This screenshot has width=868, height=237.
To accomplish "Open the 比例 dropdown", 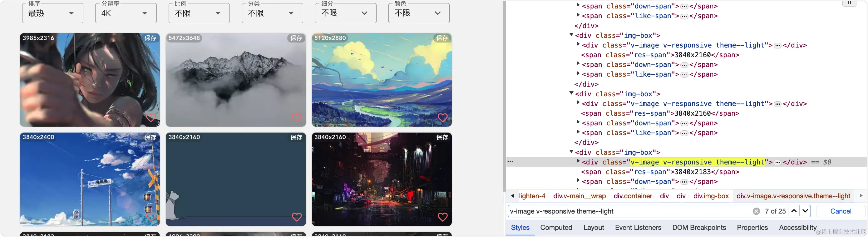I will pyautogui.click(x=199, y=13).
